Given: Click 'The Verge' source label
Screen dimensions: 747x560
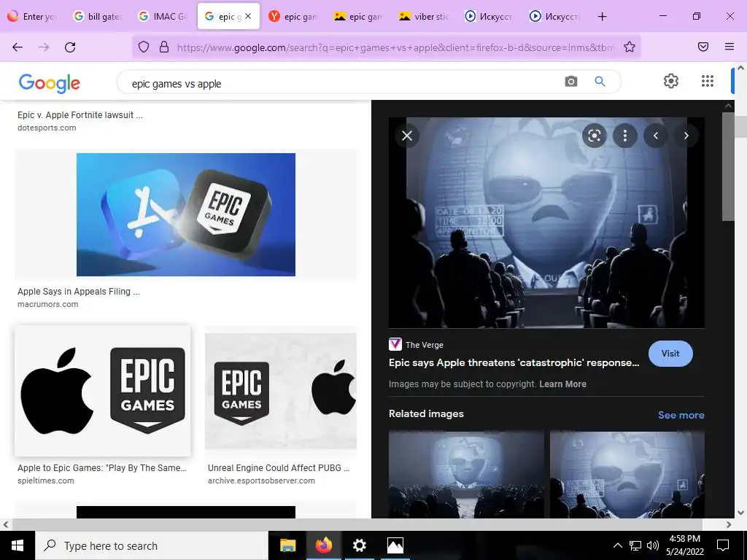Looking at the screenshot, I should (424, 345).
